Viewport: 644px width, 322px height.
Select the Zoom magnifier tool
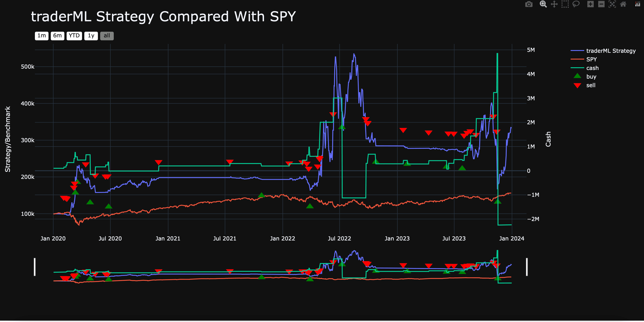tap(543, 4)
